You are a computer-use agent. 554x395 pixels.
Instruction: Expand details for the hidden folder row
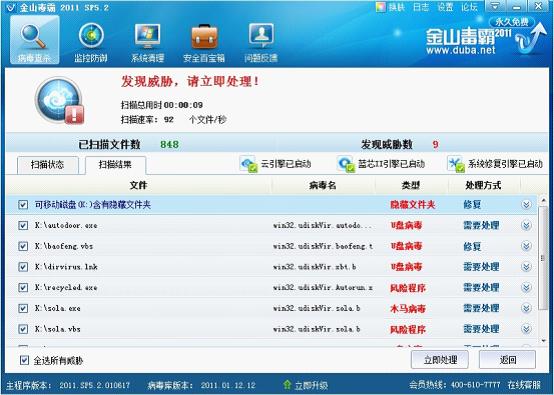coord(526,205)
